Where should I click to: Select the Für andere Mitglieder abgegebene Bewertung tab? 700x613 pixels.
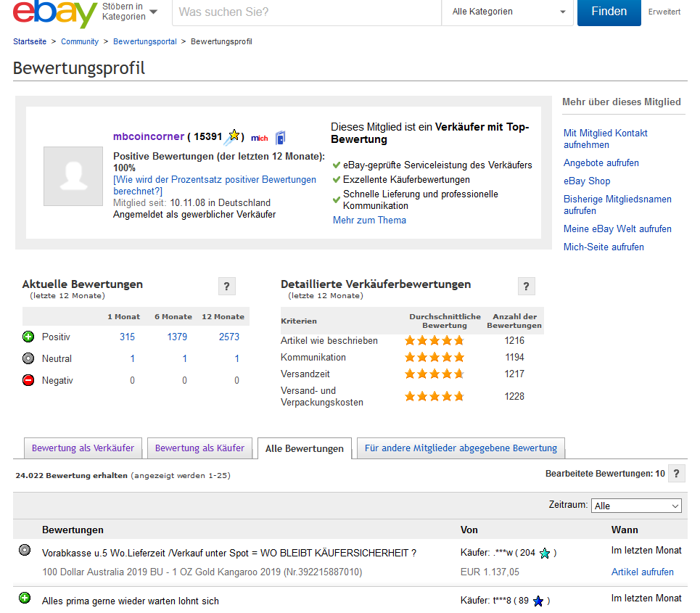point(461,448)
